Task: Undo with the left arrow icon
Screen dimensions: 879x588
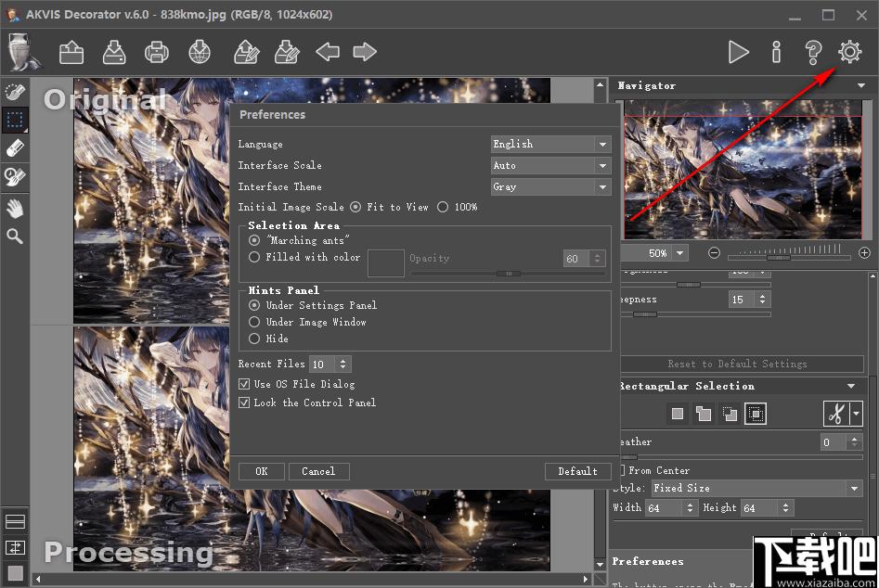Action: pyautogui.click(x=328, y=53)
